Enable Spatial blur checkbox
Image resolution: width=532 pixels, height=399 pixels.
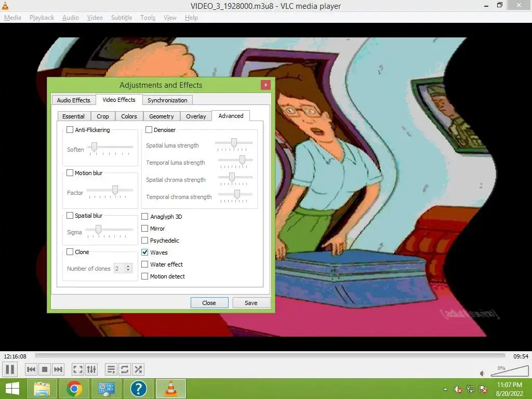point(70,216)
